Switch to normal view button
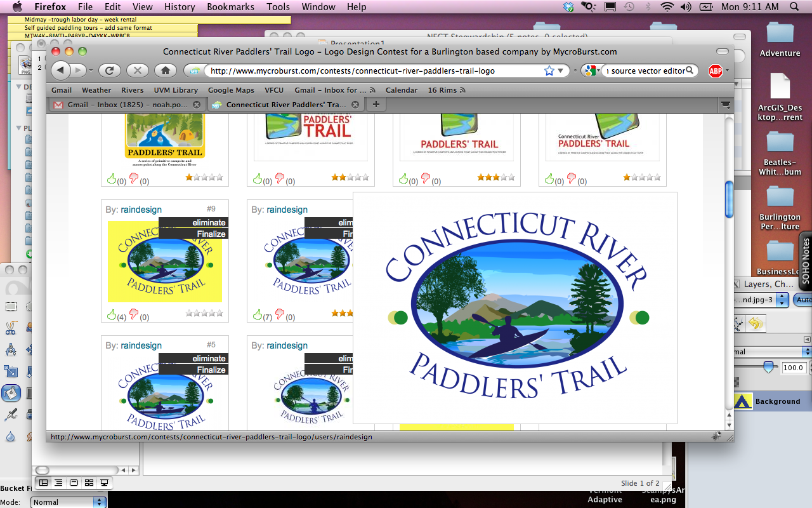The width and height of the screenshot is (812, 508). click(43, 483)
